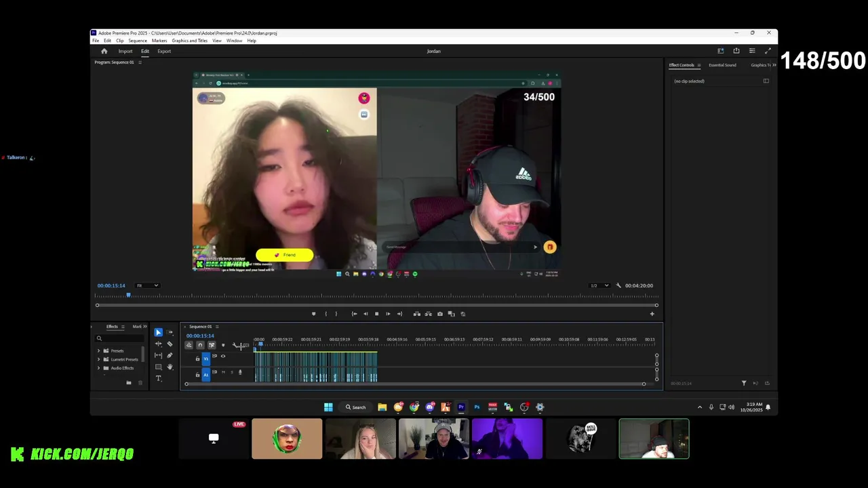
Task: Toggle lock on track A1
Action: coord(198,375)
